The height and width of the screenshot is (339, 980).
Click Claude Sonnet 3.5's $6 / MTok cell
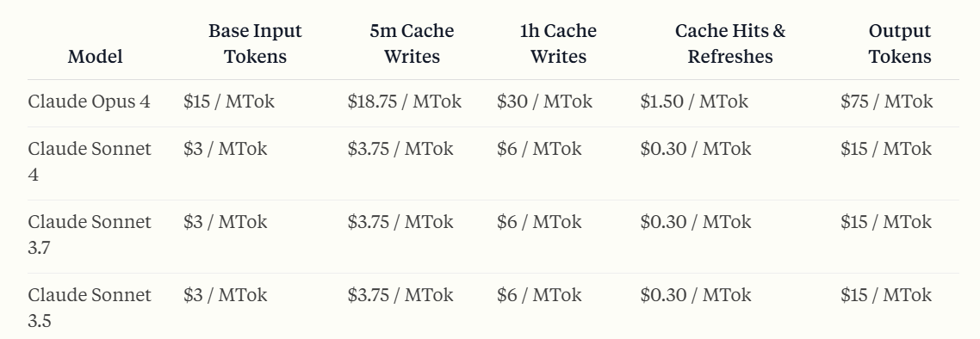[x=539, y=294]
